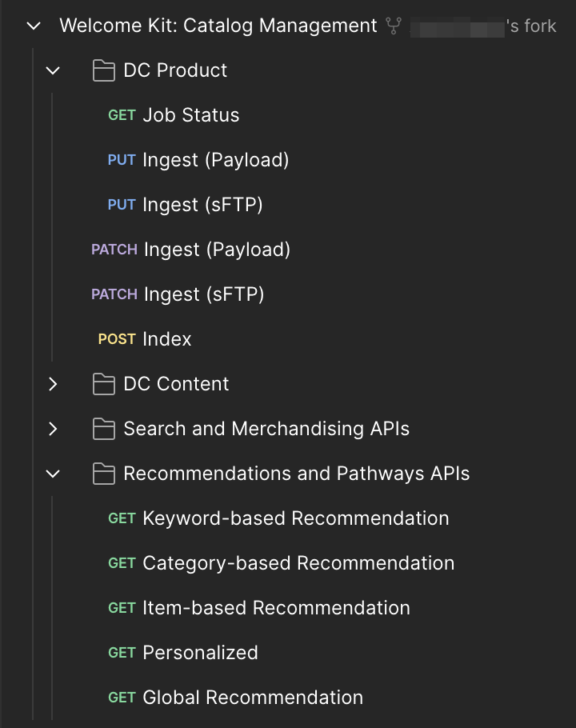Open the POST Index request
This screenshot has height=728, width=576.
[x=166, y=339]
